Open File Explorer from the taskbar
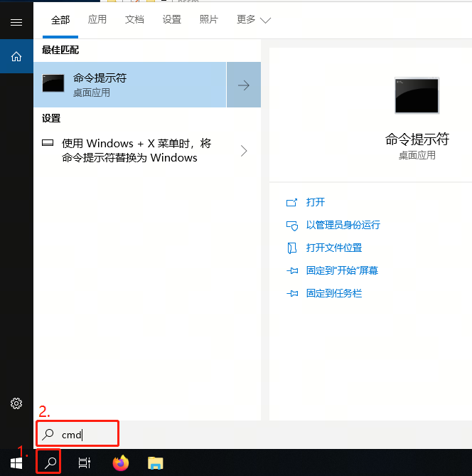This screenshot has height=476, width=472. pyautogui.click(x=155, y=463)
